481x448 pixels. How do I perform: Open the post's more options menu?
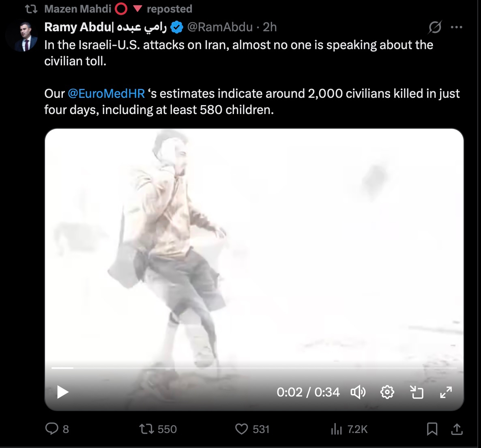click(456, 27)
